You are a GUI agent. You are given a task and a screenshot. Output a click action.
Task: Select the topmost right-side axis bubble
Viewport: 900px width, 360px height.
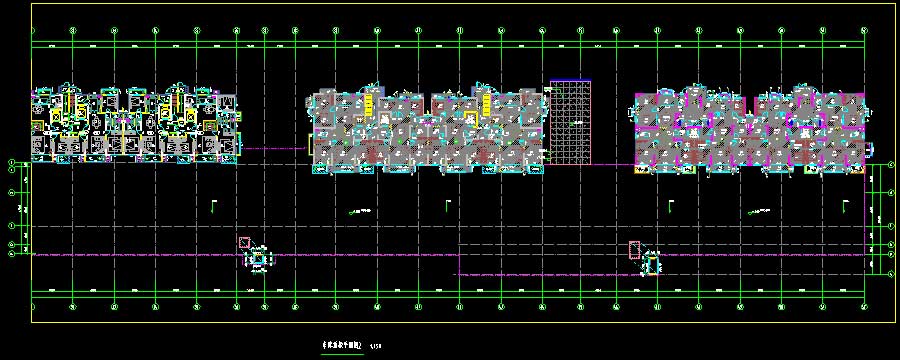[891, 165]
